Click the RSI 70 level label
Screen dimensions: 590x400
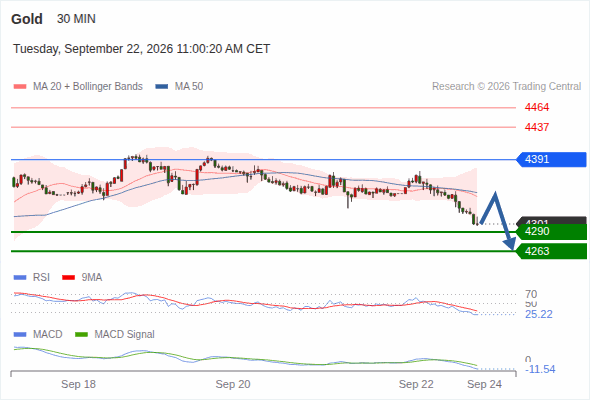pos(531,294)
